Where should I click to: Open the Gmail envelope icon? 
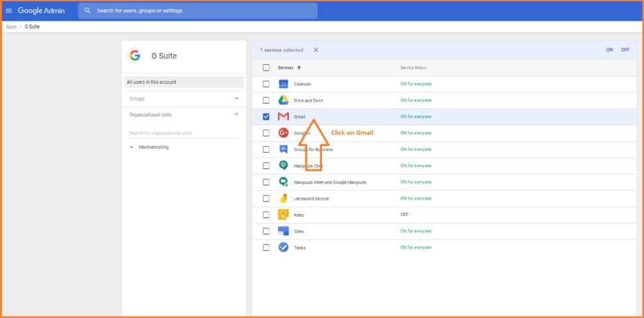coord(283,116)
